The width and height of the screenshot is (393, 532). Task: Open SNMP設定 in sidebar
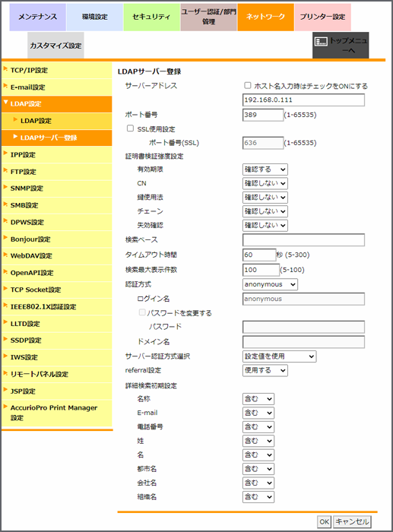coord(57,188)
